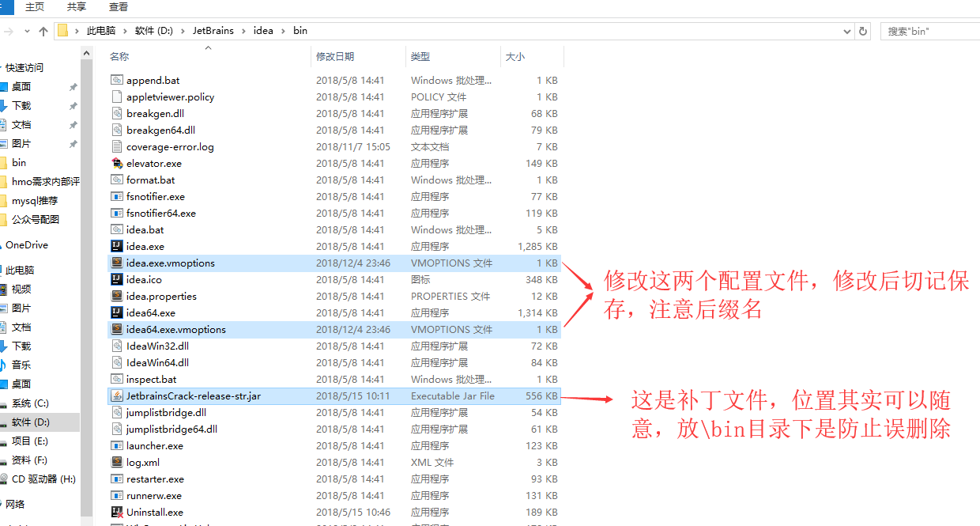This screenshot has width=980, height=526.
Task: Click the jumplistbridge.dll file icon
Action: (116, 412)
